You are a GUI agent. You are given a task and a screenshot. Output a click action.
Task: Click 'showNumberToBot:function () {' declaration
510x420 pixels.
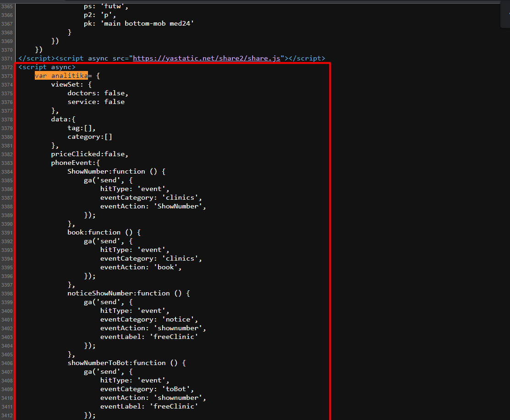126,363
